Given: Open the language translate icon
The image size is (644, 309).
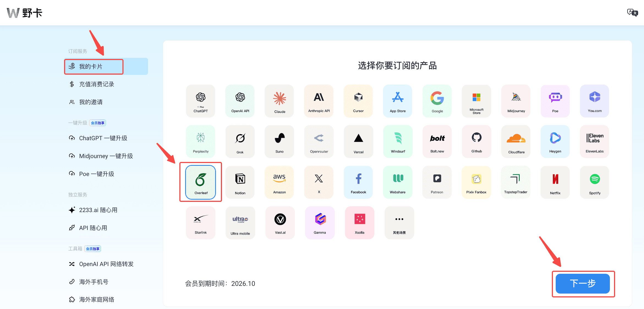Looking at the screenshot, I should pyautogui.click(x=632, y=13).
